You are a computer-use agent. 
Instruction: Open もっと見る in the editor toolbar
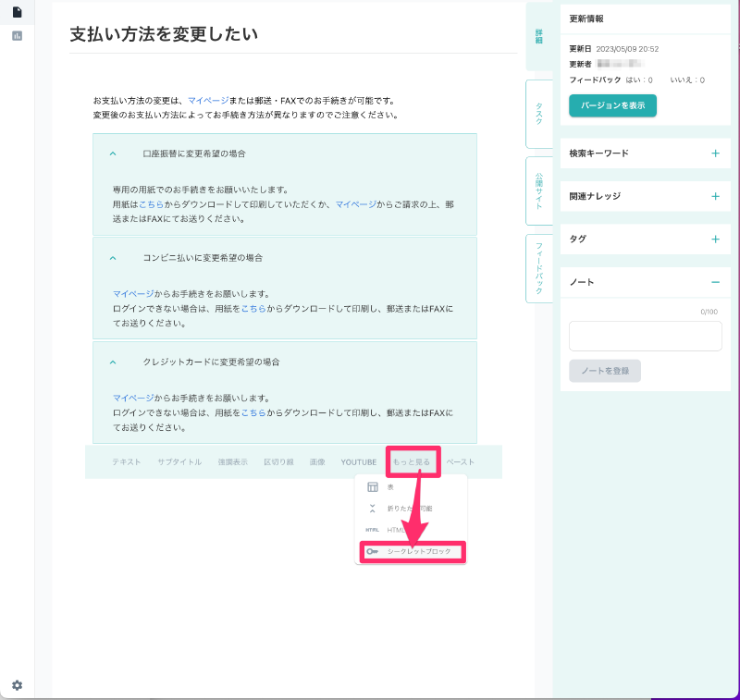412,461
